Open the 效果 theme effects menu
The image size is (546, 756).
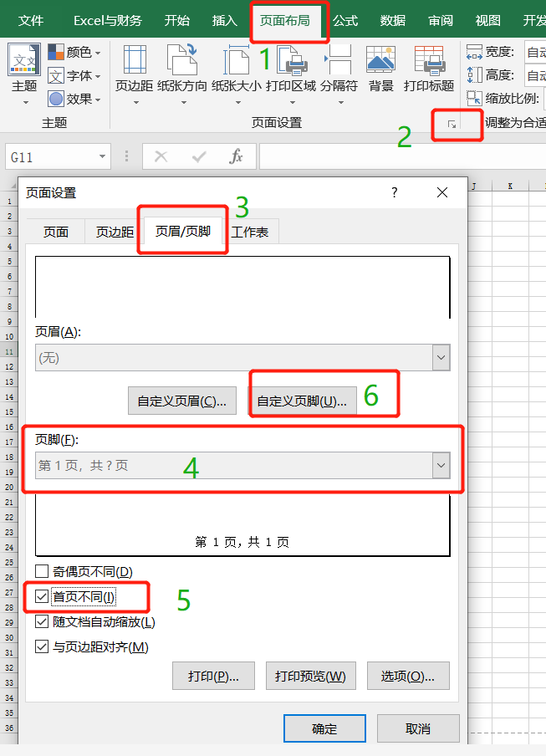point(74,99)
